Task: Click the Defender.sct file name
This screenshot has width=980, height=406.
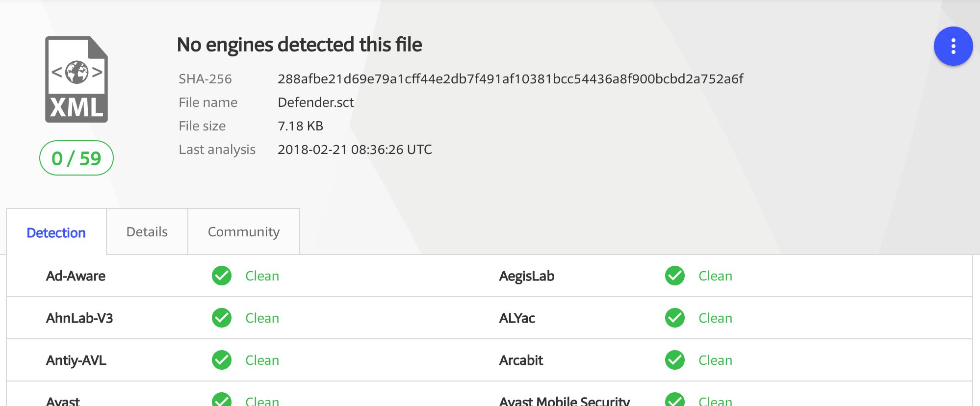Action: [x=316, y=102]
